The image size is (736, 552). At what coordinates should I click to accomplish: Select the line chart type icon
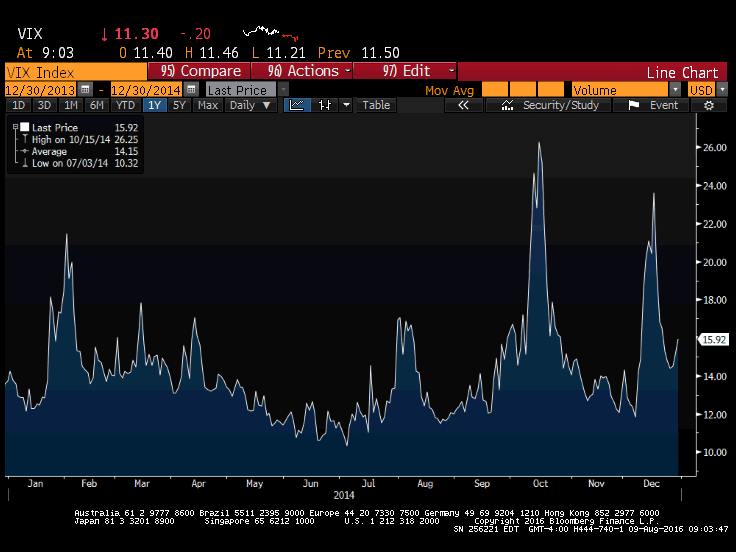click(x=297, y=105)
